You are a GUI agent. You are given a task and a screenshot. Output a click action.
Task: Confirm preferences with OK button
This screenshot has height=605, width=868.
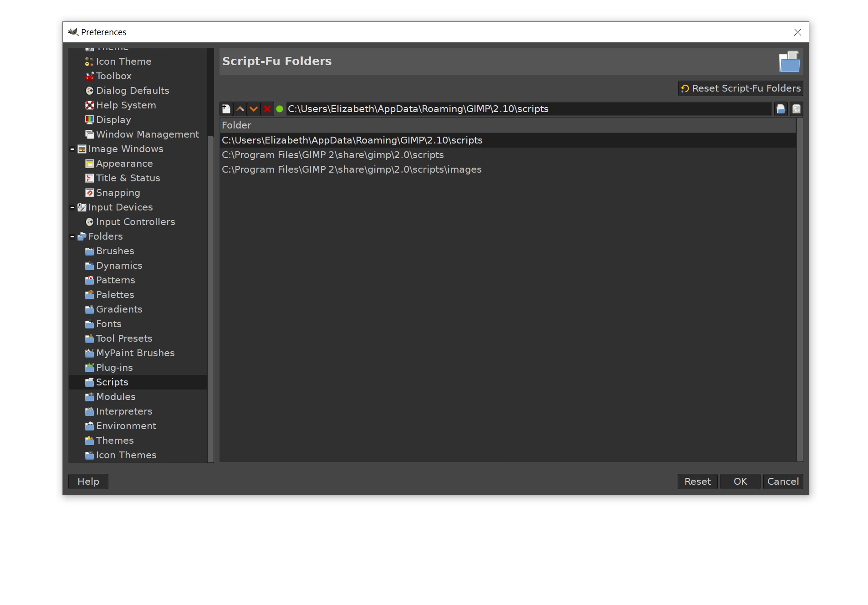(x=740, y=482)
